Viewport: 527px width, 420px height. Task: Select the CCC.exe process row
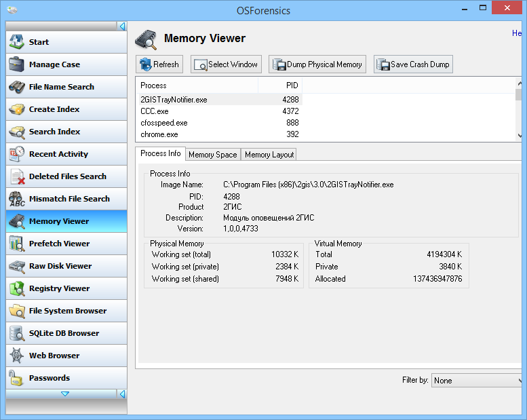click(219, 111)
